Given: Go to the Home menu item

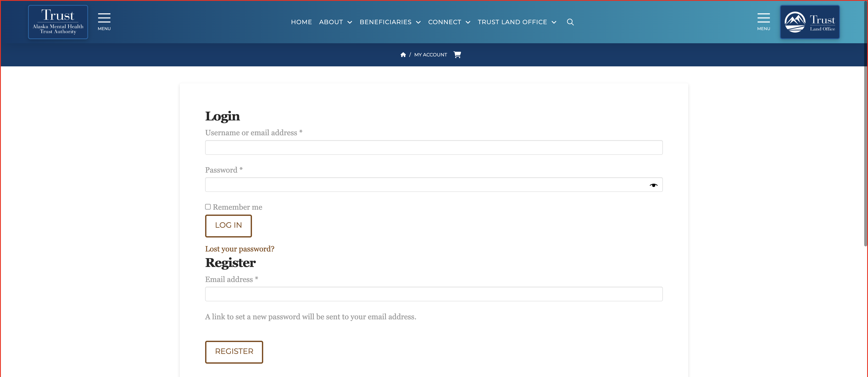Looking at the screenshot, I should tap(301, 22).
